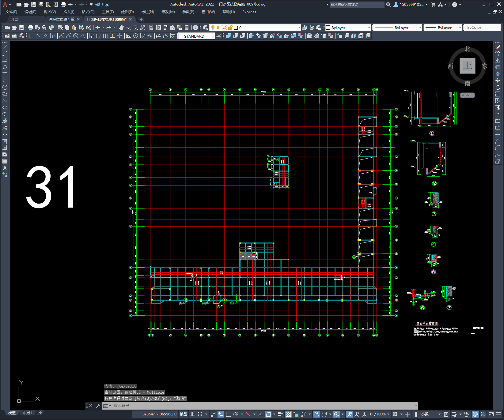Toggle dynamic input in status bar
This screenshot has width=504, height=420.
(221, 414)
